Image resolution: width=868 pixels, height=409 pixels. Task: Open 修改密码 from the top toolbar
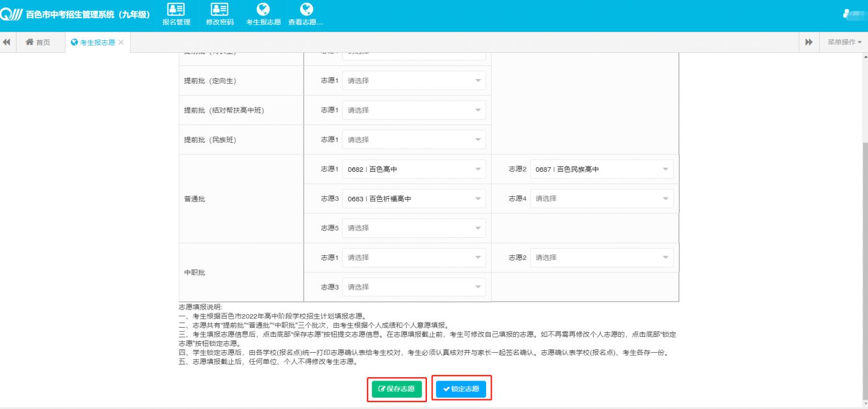click(220, 15)
